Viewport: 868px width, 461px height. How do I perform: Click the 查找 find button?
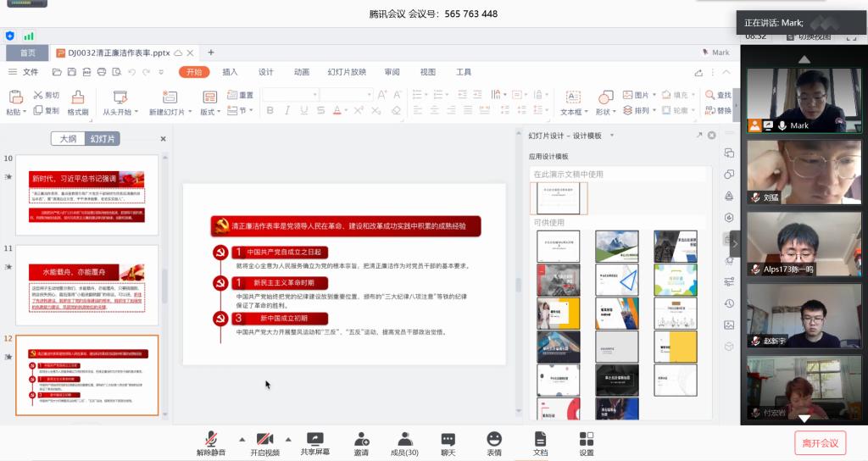tap(717, 95)
